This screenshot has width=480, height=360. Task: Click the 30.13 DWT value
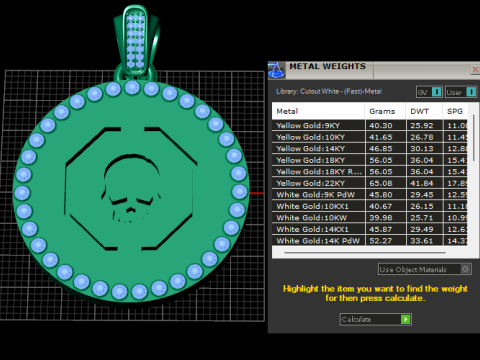coord(422,148)
